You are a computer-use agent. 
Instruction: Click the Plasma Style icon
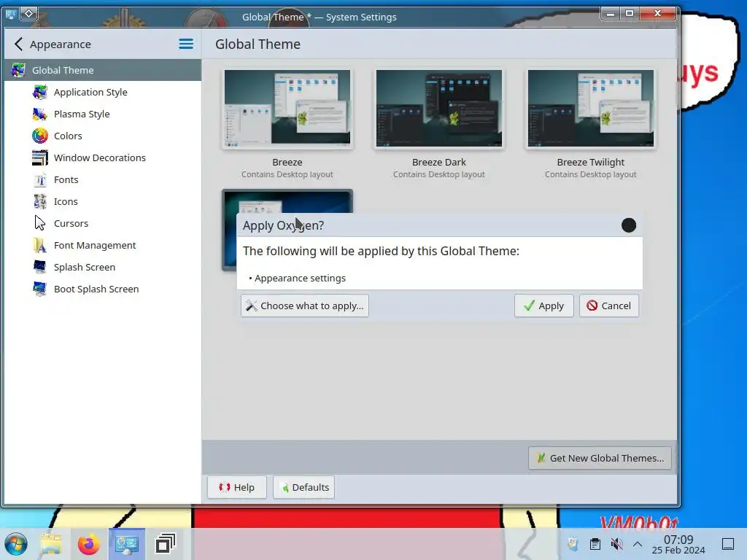[40, 114]
